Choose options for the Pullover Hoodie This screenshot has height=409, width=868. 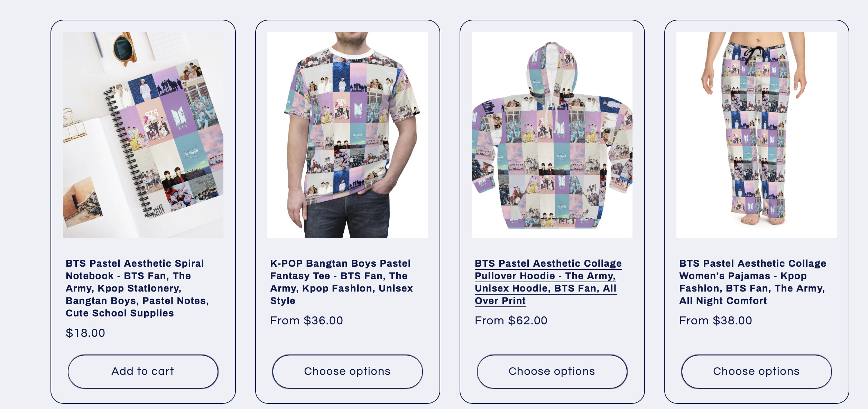click(552, 371)
